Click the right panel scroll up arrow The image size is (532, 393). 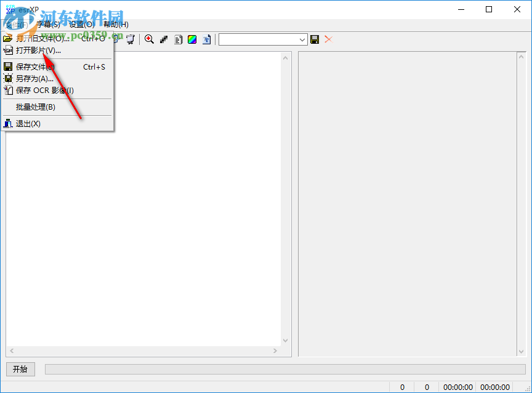click(522, 57)
